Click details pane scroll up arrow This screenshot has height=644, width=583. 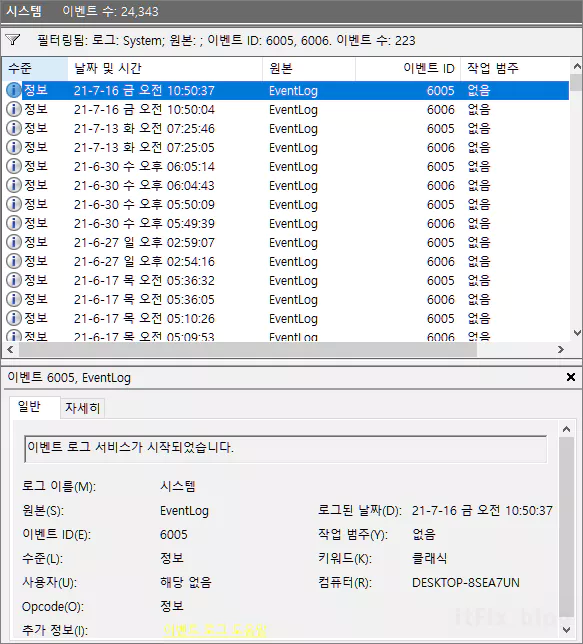click(x=566, y=429)
